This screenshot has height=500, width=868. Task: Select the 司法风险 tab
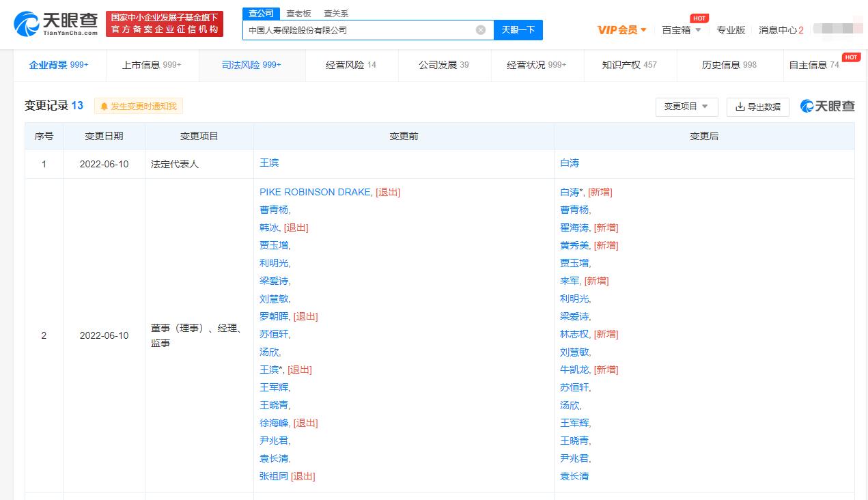(x=251, y=65)
